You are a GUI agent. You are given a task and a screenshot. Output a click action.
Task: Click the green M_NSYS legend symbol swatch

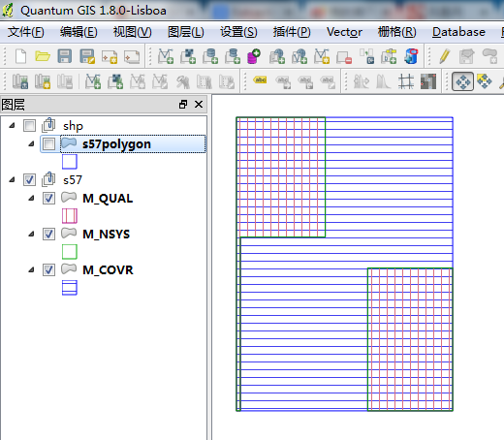point(70,252)
